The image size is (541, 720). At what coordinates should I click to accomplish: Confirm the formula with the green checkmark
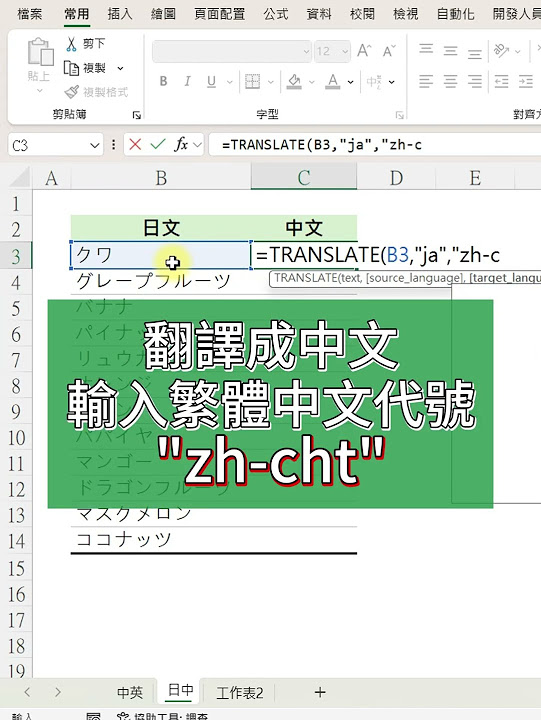[x=158, y=145]
